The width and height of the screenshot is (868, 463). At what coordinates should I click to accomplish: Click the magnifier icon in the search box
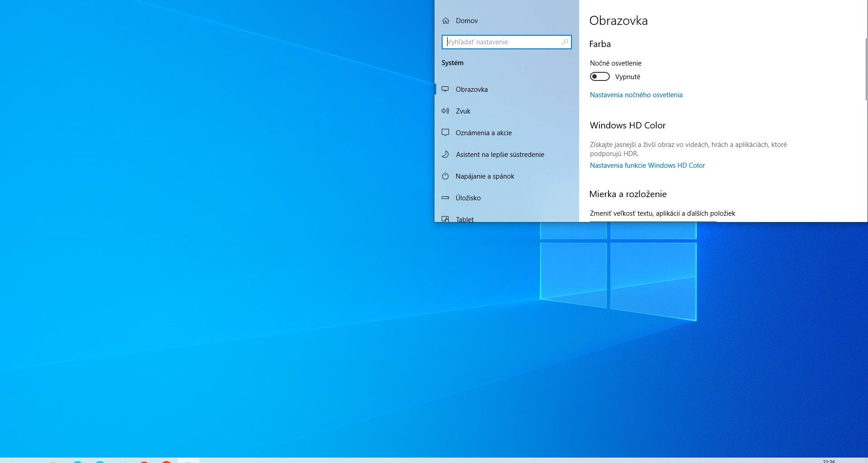(565, 42)
